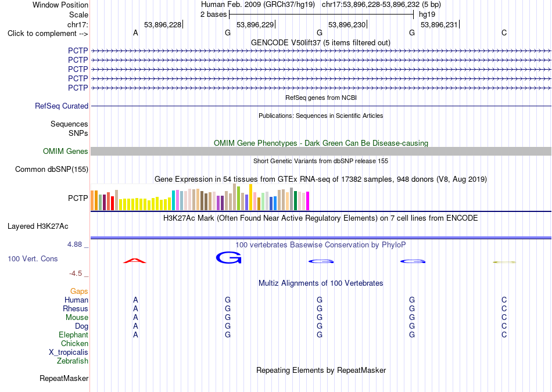
Task: Open '100 vertebrates Basewise Conservation by PhyloP' title
Action: click(x=321, y=245)
